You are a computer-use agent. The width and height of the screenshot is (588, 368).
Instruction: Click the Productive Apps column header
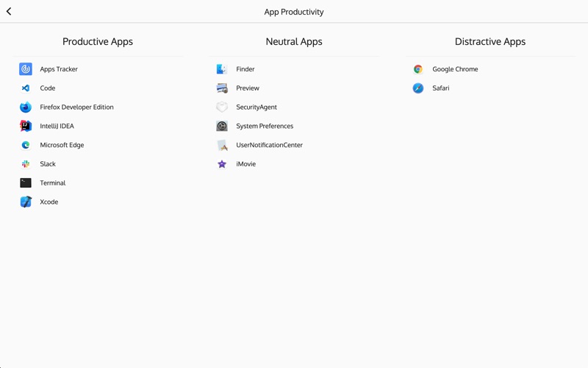98,42
